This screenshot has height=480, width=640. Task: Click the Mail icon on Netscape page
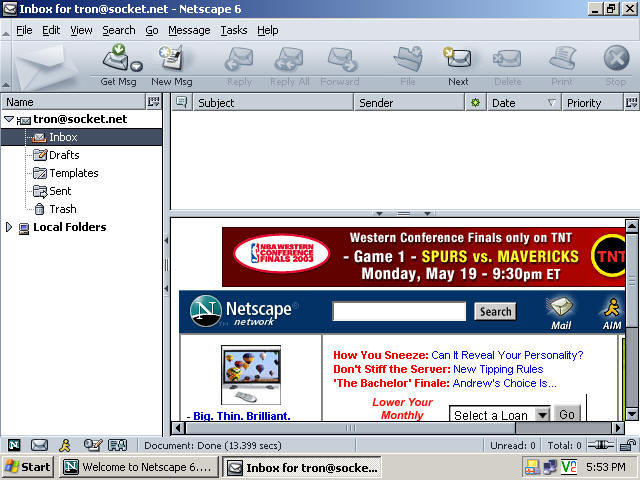561,313
